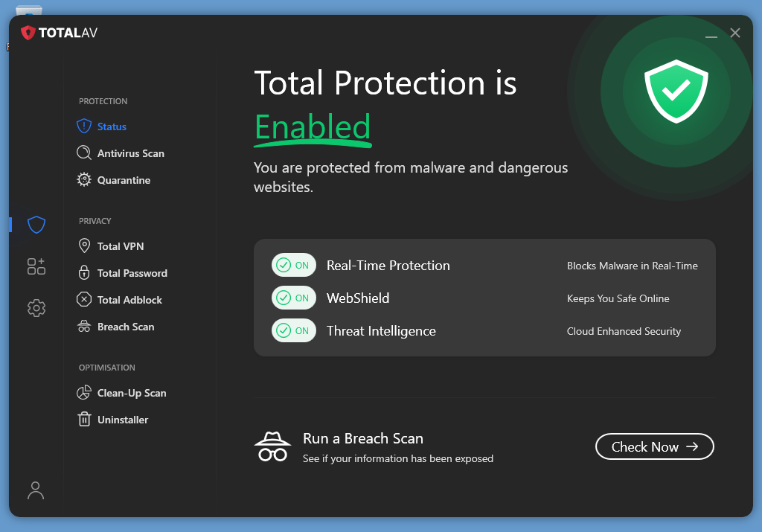This screenshot has height=532, width=762.
Task: Open Total Password menu item
Action: 132,273
